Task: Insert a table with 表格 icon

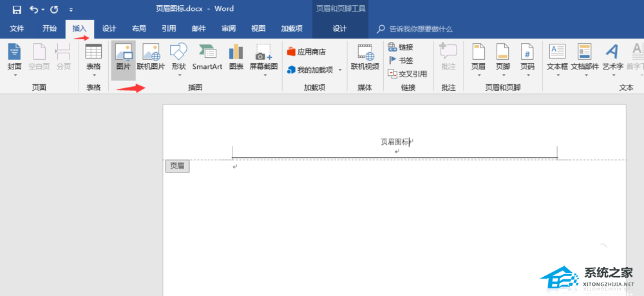Action: (93, 57)
